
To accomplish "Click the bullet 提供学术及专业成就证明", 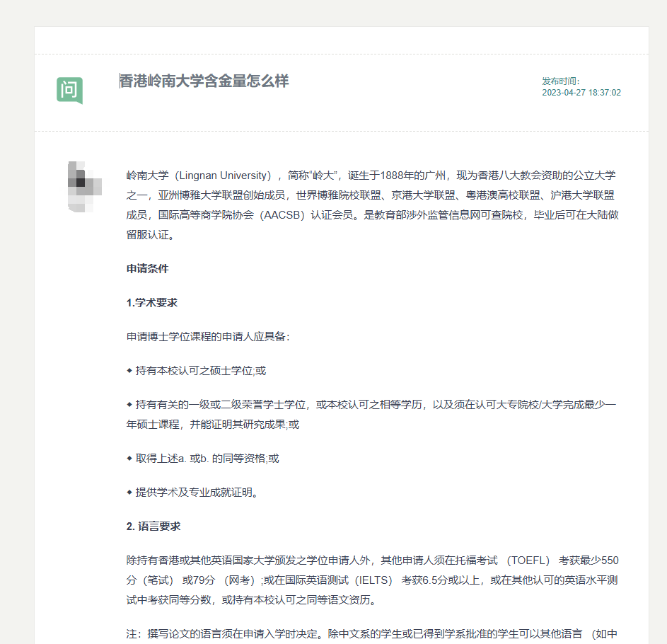I will tap(192, 493).
